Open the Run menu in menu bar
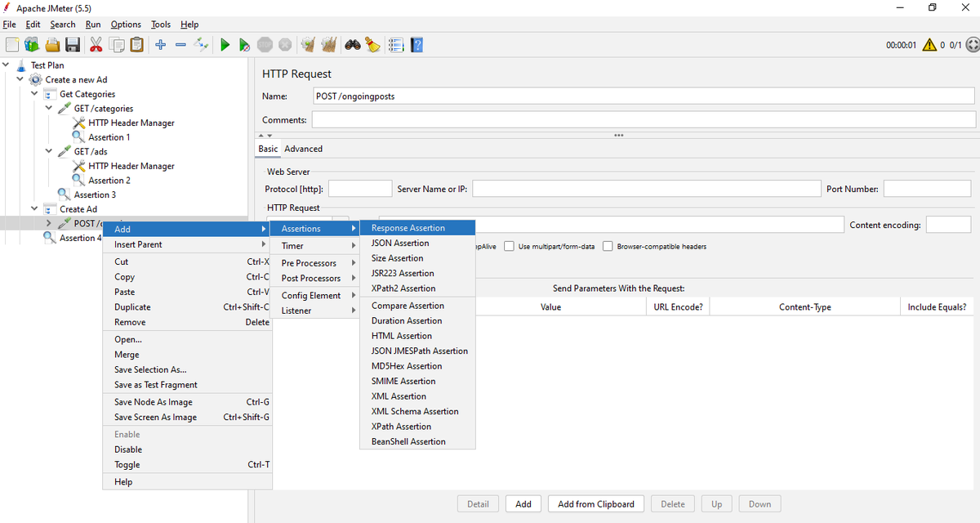 pos(93,25)
